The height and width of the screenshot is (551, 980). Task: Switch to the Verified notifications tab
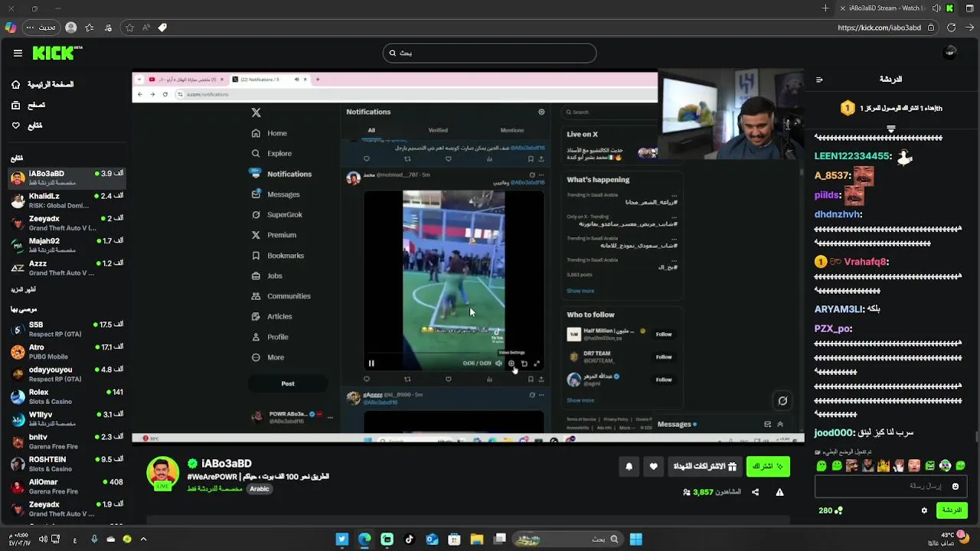tap(438, 130)
